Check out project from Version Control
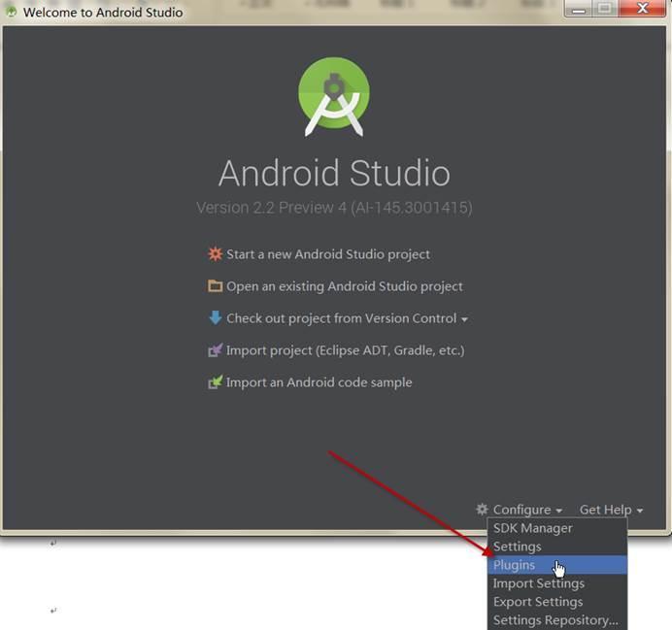The width and height of the screenshot is (672, 630). (x=341, y=318)
